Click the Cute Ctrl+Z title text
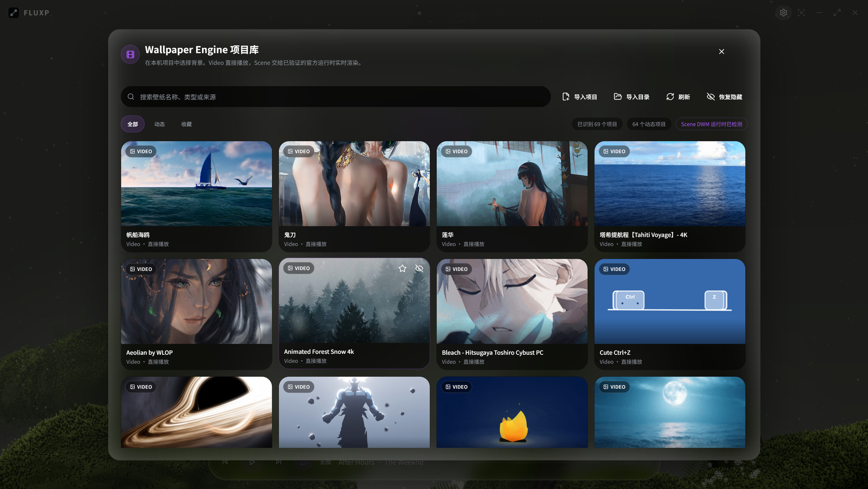 615,353
